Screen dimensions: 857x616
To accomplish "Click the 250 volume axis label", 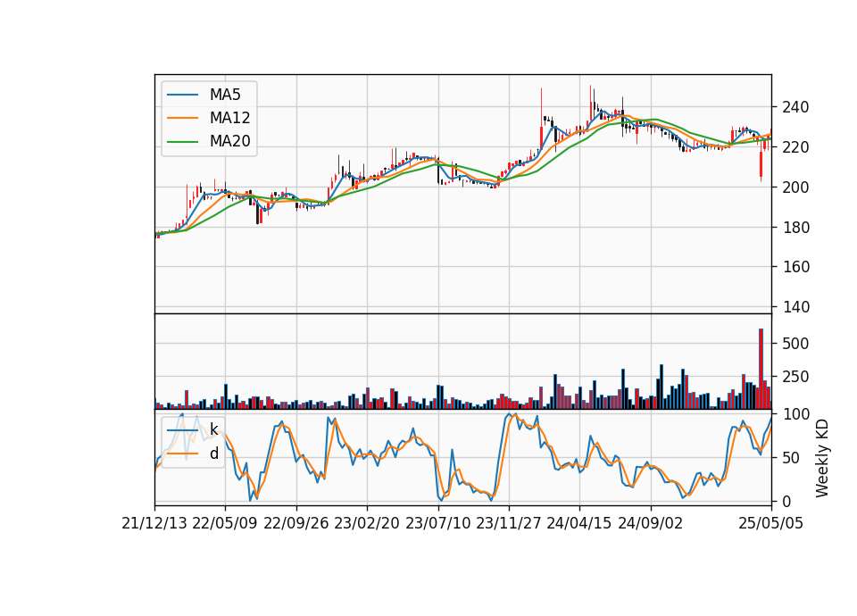I will [795, 377].
